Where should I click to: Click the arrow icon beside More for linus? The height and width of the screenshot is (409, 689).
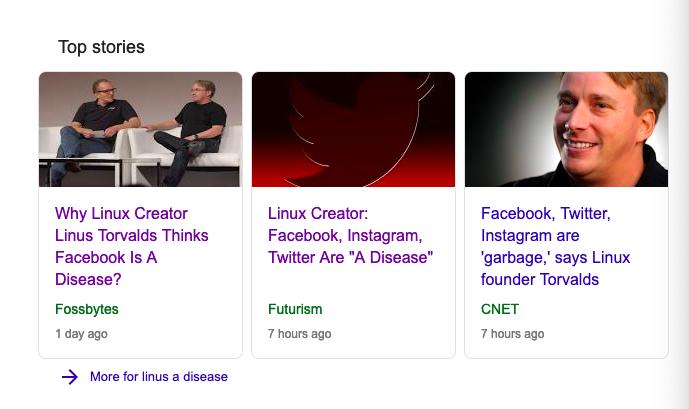click(x=70, y=377)
